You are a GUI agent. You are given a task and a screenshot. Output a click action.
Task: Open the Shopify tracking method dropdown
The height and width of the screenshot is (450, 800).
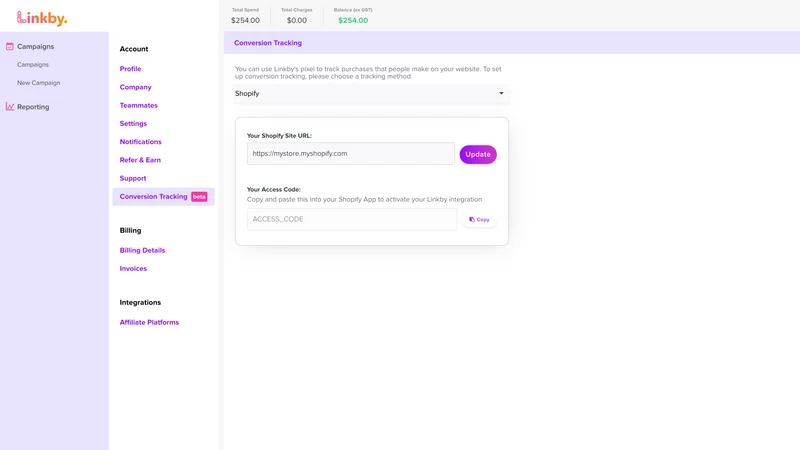click(x=371, y=93)
